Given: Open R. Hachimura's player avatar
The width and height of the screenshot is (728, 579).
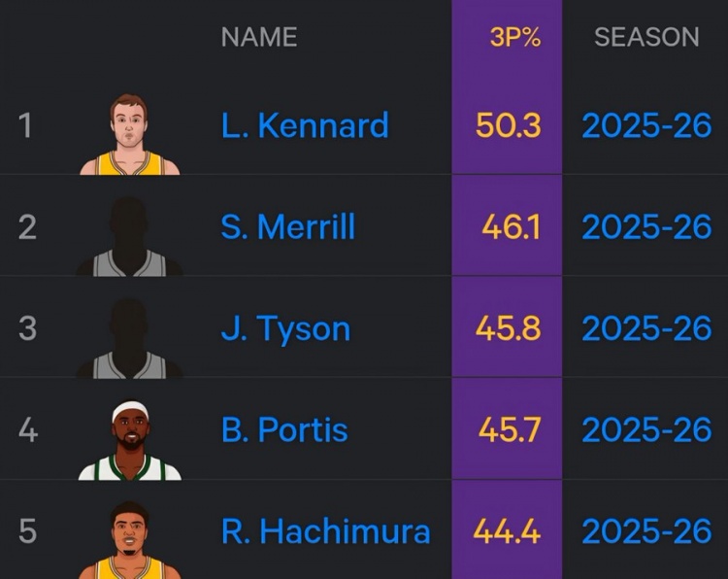Looking at the screenshot, I should (x=130, y=540).
